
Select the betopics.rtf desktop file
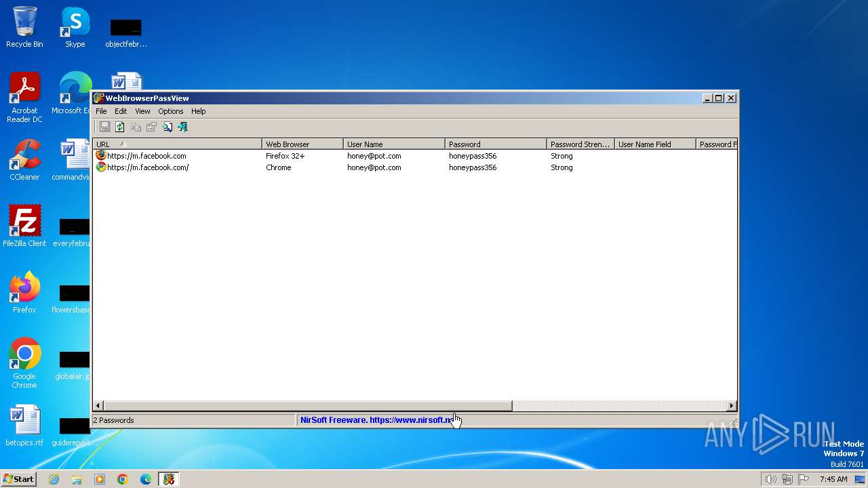click(x=24, y=425)
